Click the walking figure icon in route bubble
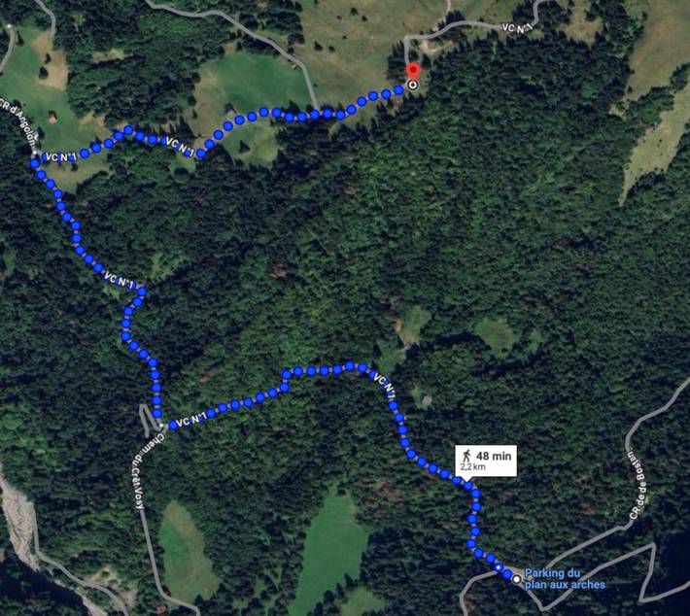 pyautogui.click(x=466, y=456)
